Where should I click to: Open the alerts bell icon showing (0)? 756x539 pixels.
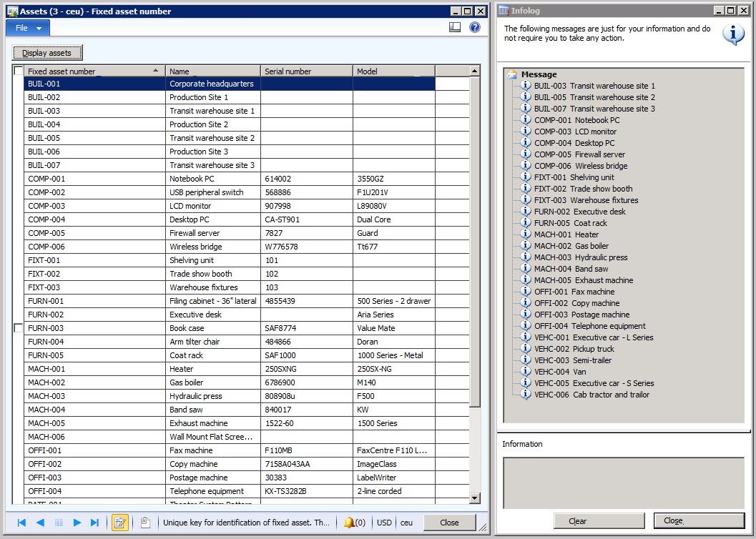pos(354,523)
